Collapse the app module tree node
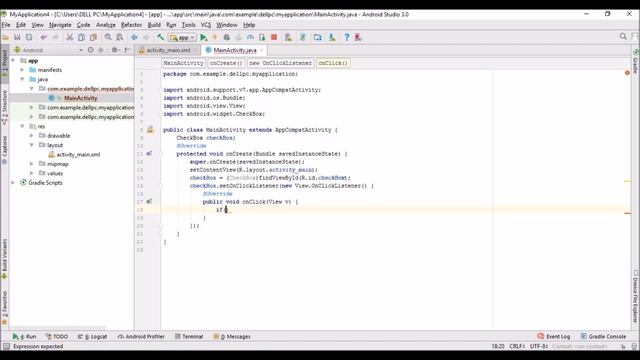 point(13,60)
